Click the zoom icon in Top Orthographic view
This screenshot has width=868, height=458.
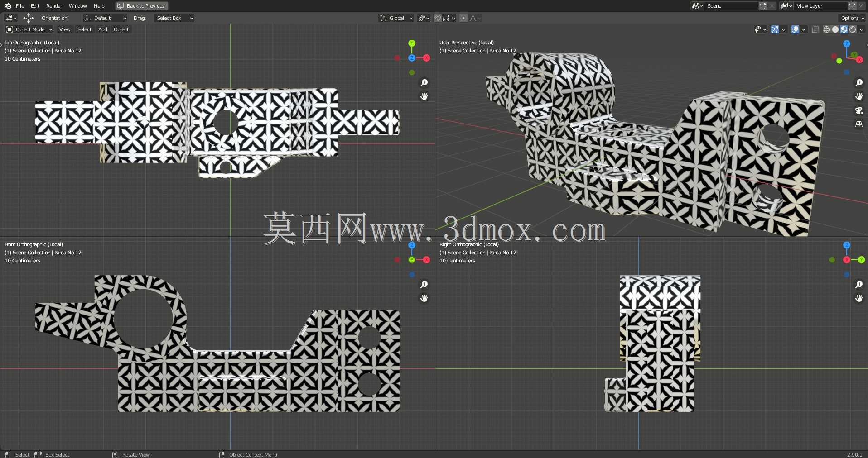click(x=424, y=83)
